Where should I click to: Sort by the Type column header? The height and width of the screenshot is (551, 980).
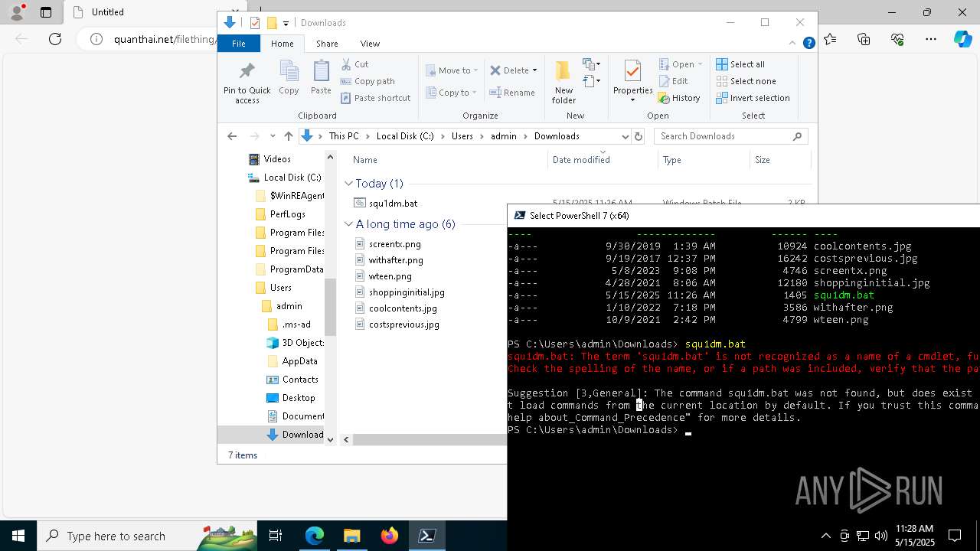(704, 160)
